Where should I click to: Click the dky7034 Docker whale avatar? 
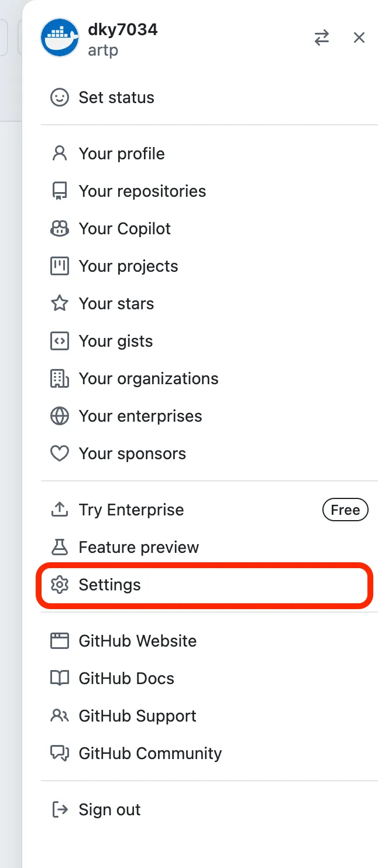60,38
